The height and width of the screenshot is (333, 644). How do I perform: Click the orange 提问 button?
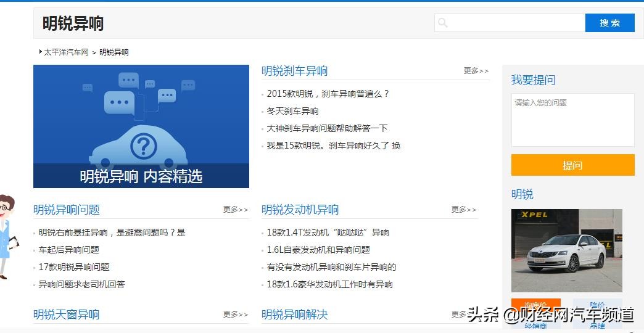click(x=572, y=165)
